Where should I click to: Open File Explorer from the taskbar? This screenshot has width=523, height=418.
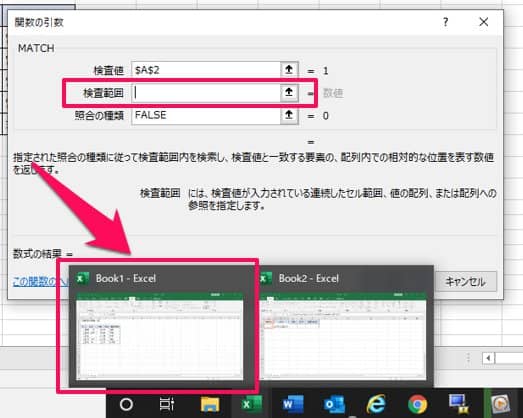coord(210,404)
